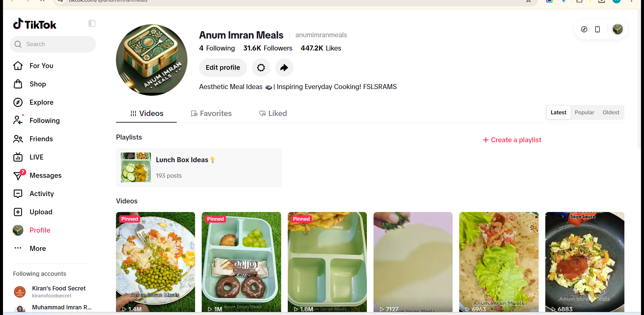
Task: Switch to the Liked tab
Action: click(x=273, y=114)
